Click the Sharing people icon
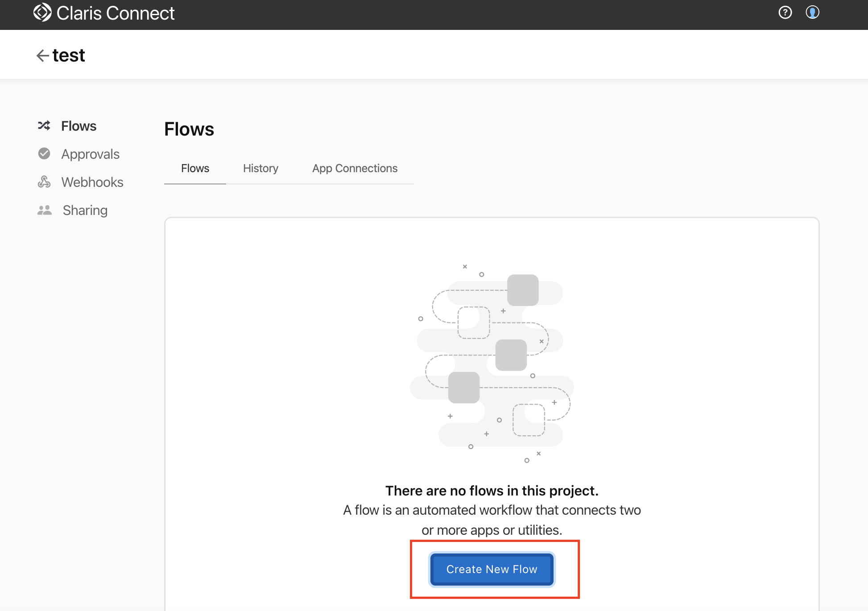Viewport: 868px width, 611px height. click(44, 210)
